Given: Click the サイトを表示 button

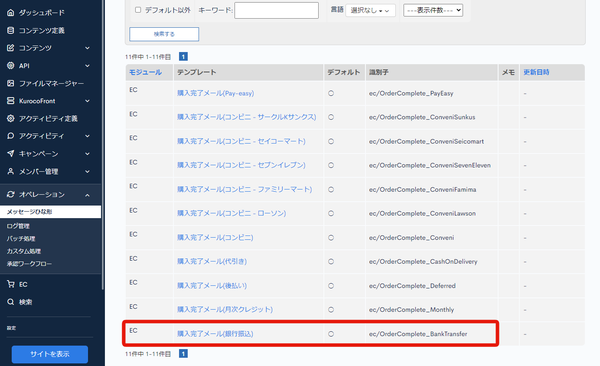Looking at the screenshot, I should point(50,354).
